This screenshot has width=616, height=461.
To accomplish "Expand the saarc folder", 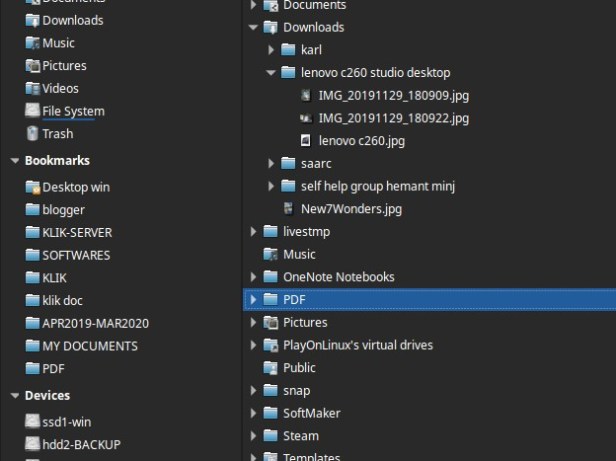I will [271, 163].
